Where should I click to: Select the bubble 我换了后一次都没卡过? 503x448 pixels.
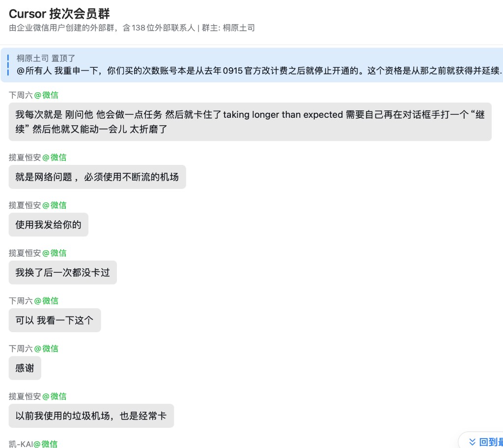[x=62, y=272]
